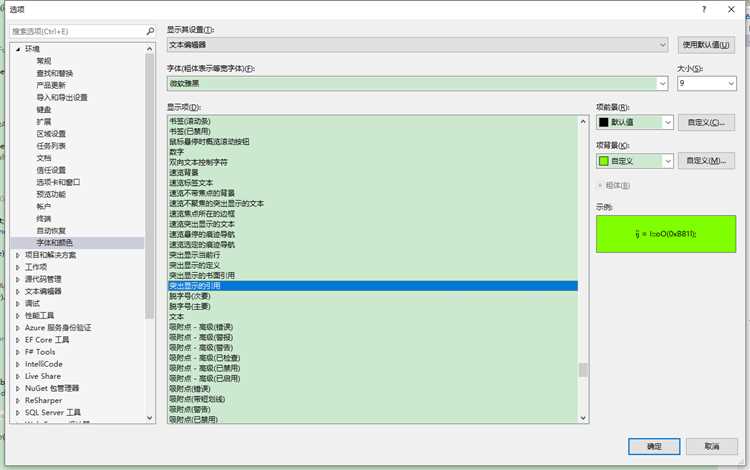Expand the F# Tools node
The width and height of the screenshot is (750, 470).
(x=18, y=352)
